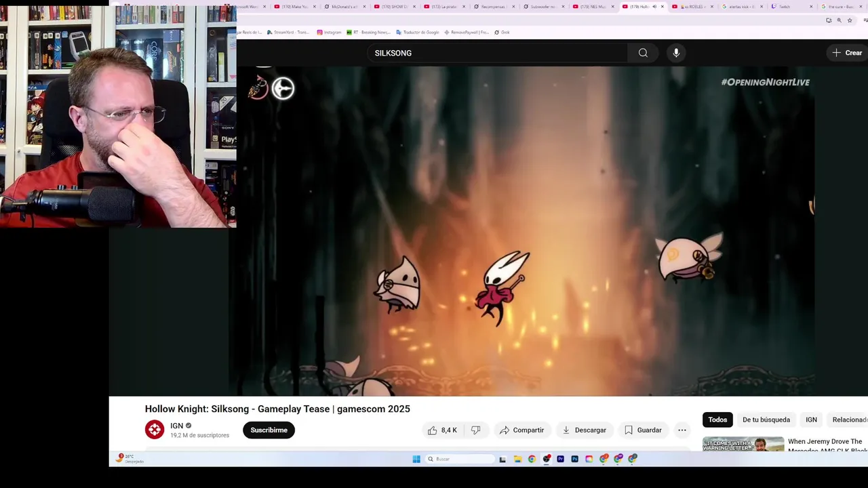The image size is (868, 488).
Task: Click the install/cast icon in address bar
Action: tap(829, 20)
